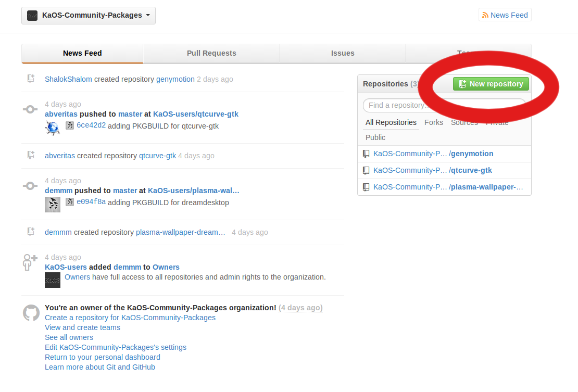This screenshot has height=392, width=578.
Task: Open demmm profile from created repository entry
Action: pos(58,233)
